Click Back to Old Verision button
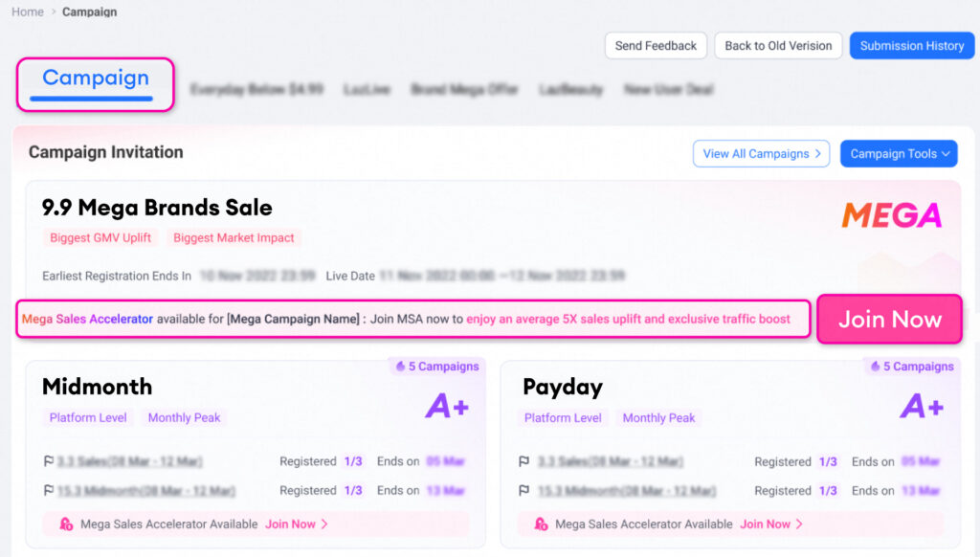980x557 pixels. (778, 46)
